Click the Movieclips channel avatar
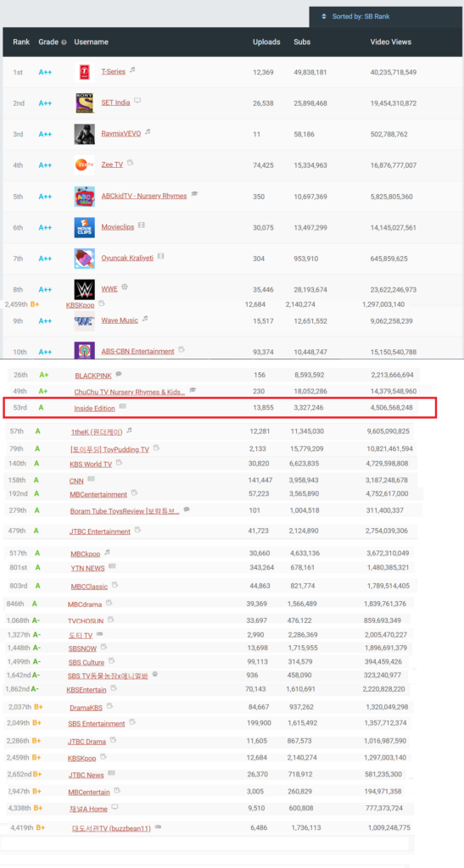The height and width of the screenshot is (868, 464). click(x=84, y=227)
